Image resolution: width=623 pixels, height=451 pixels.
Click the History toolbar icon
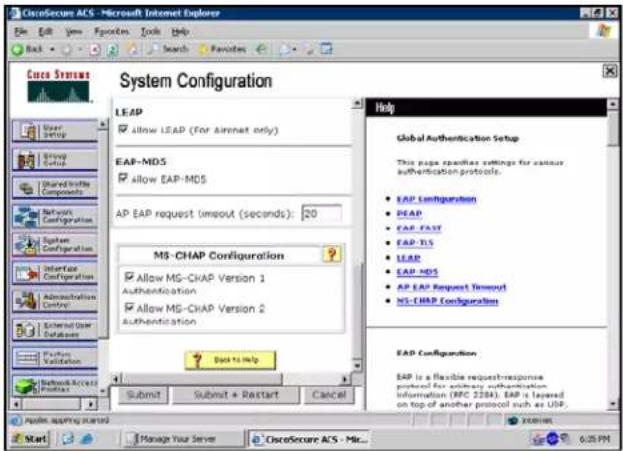coord(261,49)
